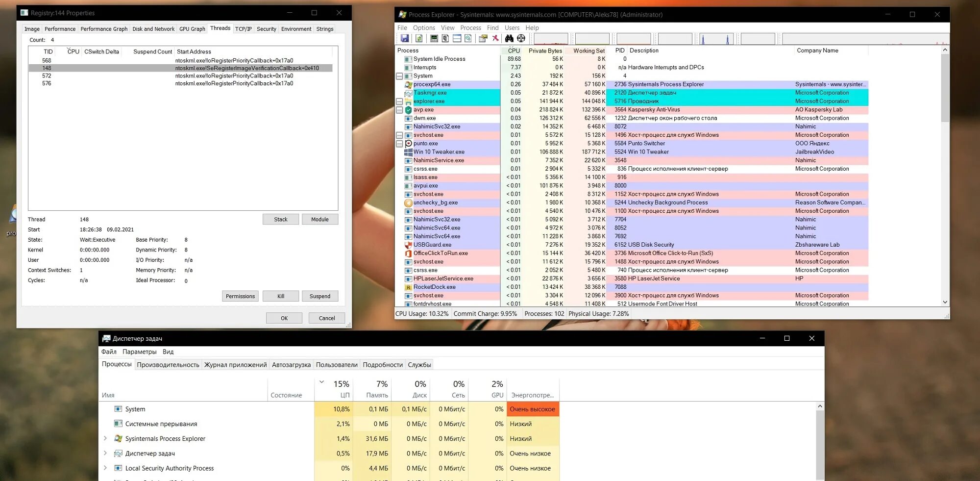Click the procexp64.exe process icon

(408, 84)
